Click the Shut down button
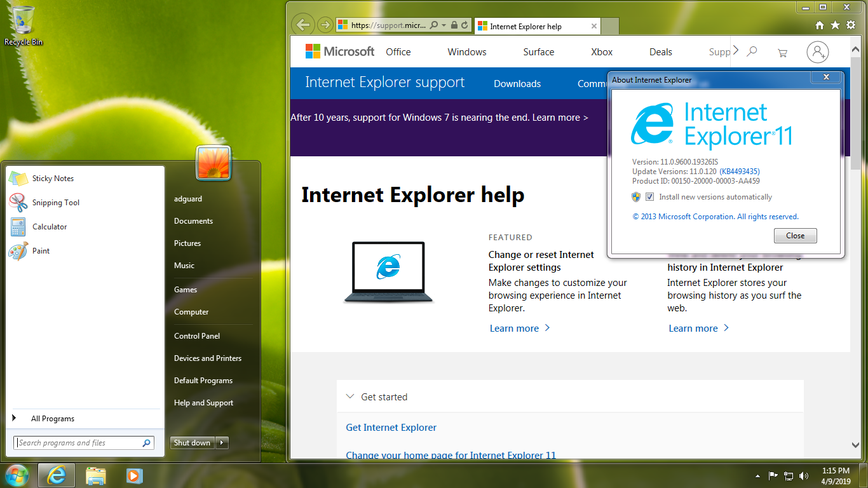This screenshot has width=868, height=488. [193, 443]
